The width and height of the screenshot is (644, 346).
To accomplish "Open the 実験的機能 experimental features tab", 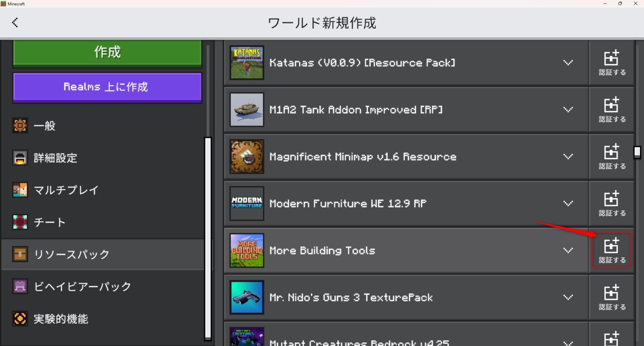I will [x=103, y=319].
